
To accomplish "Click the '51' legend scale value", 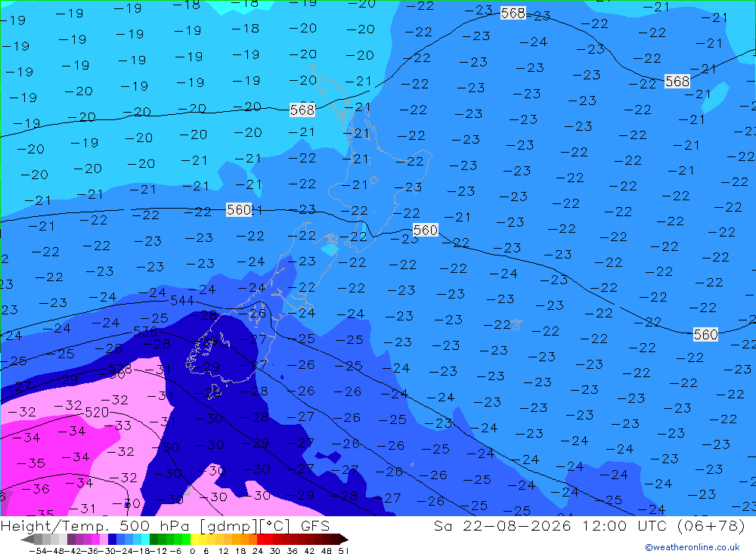I will coord(343,551).
